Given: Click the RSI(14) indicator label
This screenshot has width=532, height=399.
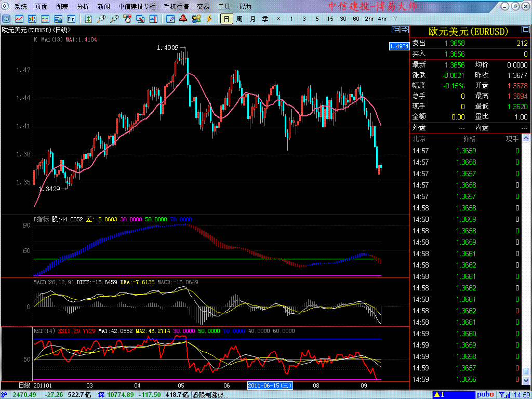Looking at the screenshot, I should [x=45, y=330].
